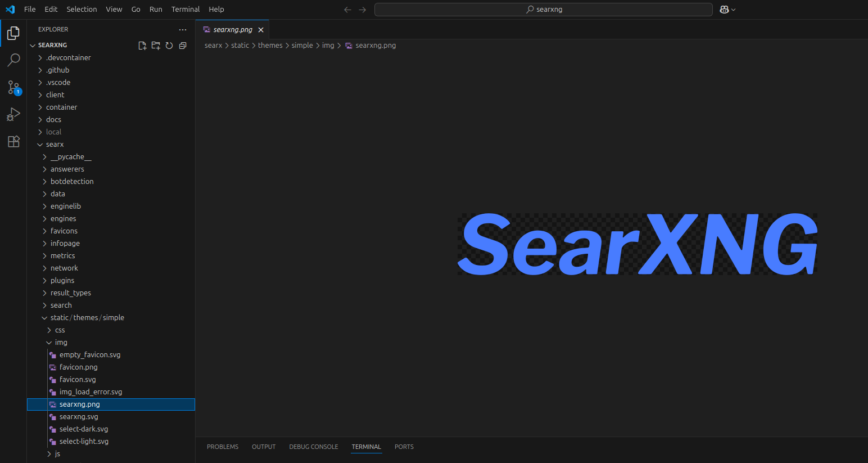868x463 pixels.
Task: Click 'themes' in the breadcrumb path
Action: (270, 46)
